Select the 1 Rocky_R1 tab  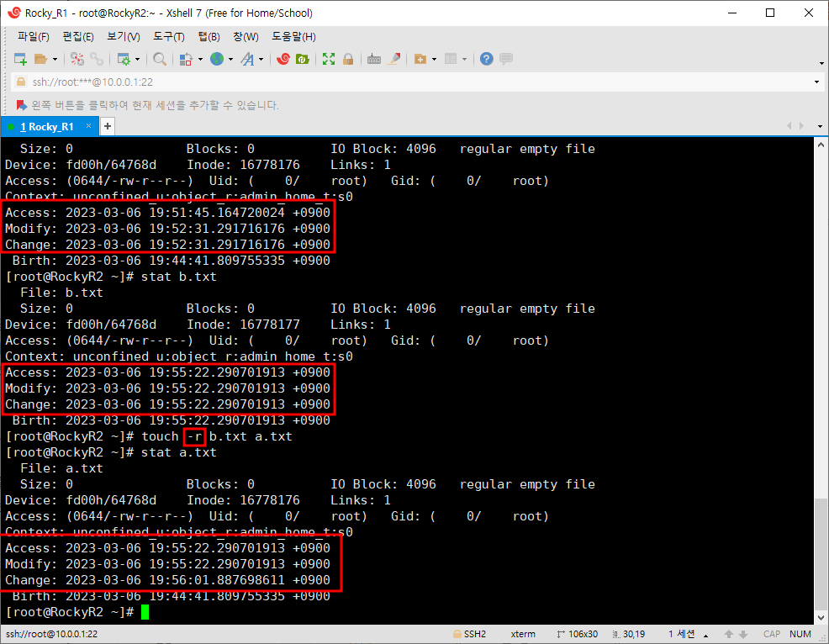pos(46,127)
